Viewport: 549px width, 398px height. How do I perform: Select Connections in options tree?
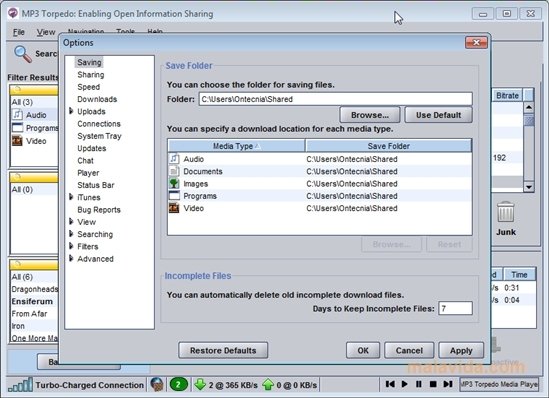(x=99, y=124)
